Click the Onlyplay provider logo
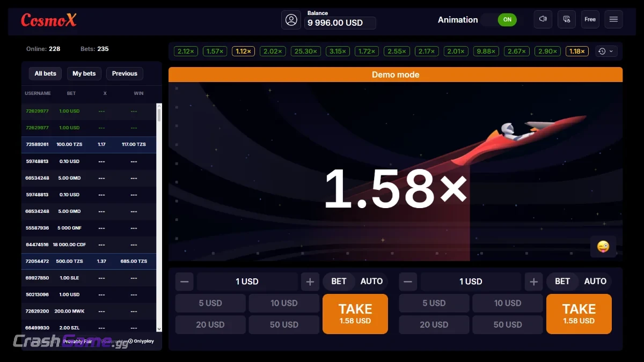The image size is (644, 362). tap(141, 341)
